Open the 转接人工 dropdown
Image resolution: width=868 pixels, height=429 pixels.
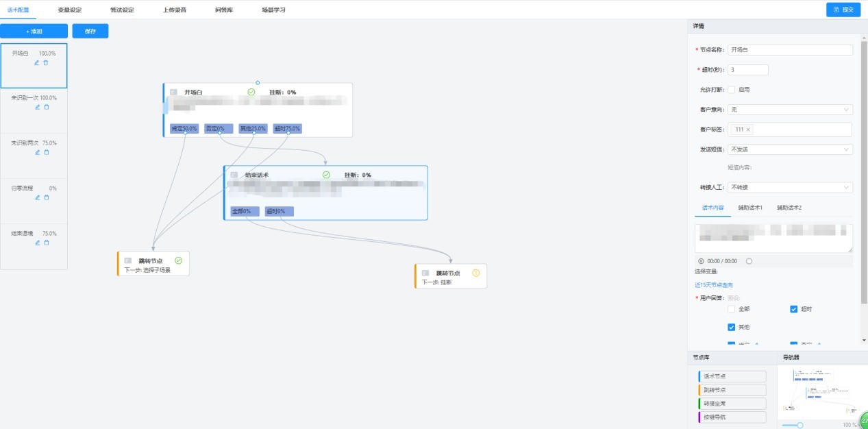click(790, 187)
